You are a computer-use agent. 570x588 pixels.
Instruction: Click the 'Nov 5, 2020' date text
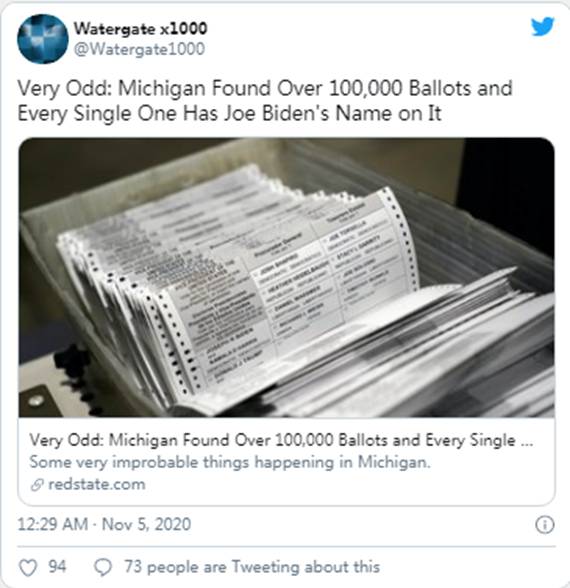pos(146,524)
